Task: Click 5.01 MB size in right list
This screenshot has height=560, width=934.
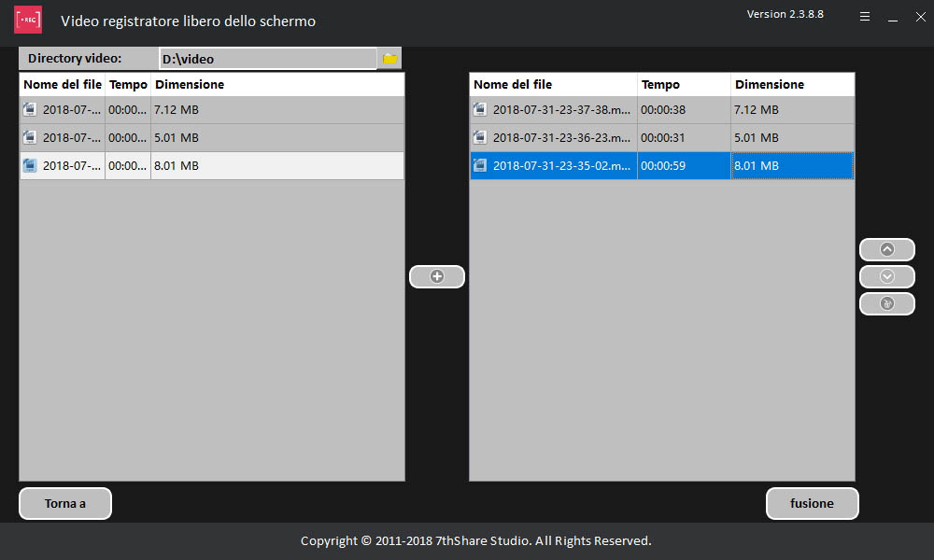Action: coord(757,137)
